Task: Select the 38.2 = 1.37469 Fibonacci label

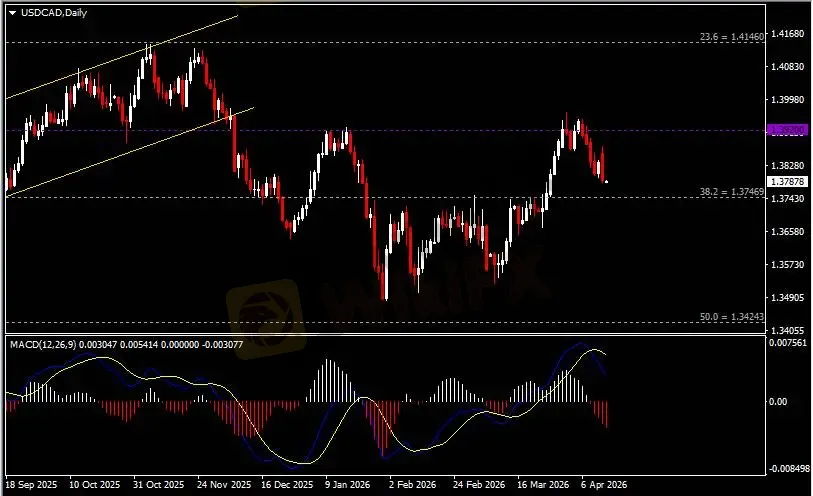Action: [732, 192]
